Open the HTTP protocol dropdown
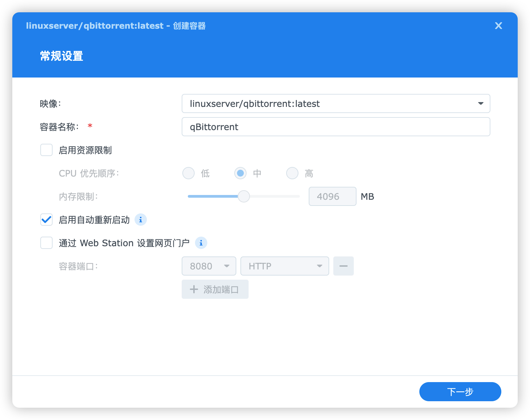This screenshot has height=420, width=530. 284,266
